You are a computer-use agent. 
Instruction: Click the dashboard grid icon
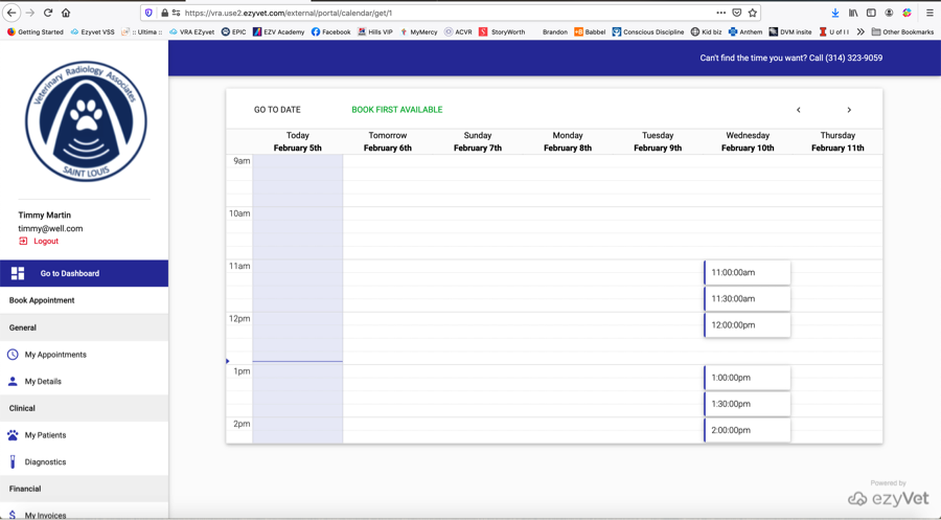click(17, 273)
